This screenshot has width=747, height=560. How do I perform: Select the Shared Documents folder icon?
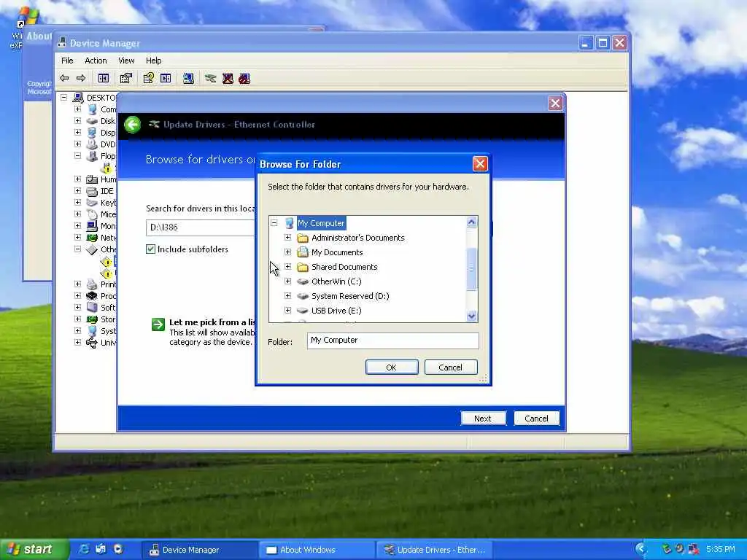point(303,267)
